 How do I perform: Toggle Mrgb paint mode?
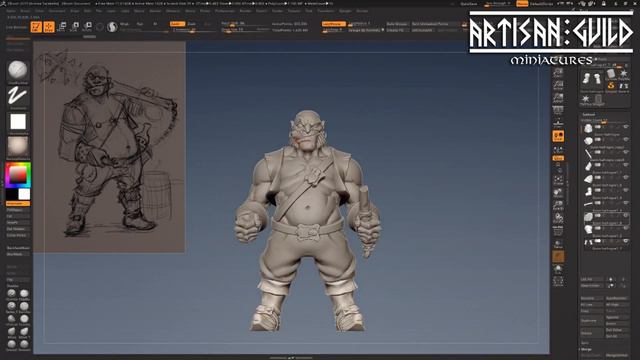[124, 24]
